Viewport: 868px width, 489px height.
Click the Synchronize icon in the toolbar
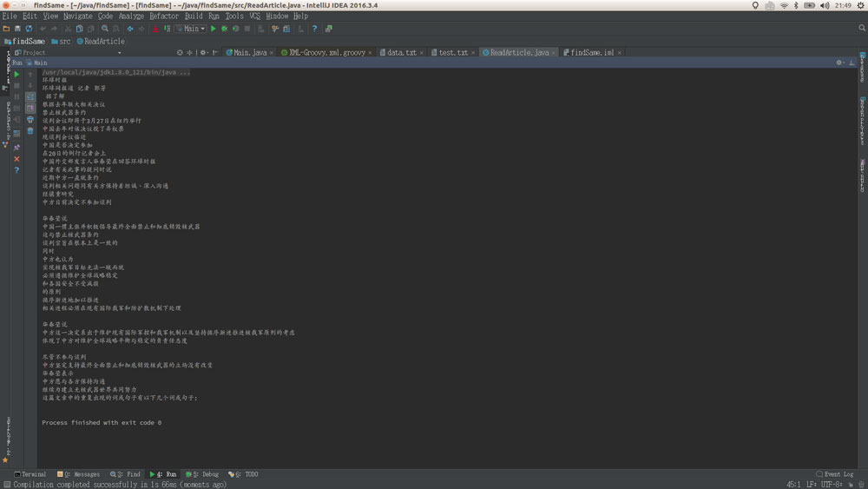(x=29, y=29)
